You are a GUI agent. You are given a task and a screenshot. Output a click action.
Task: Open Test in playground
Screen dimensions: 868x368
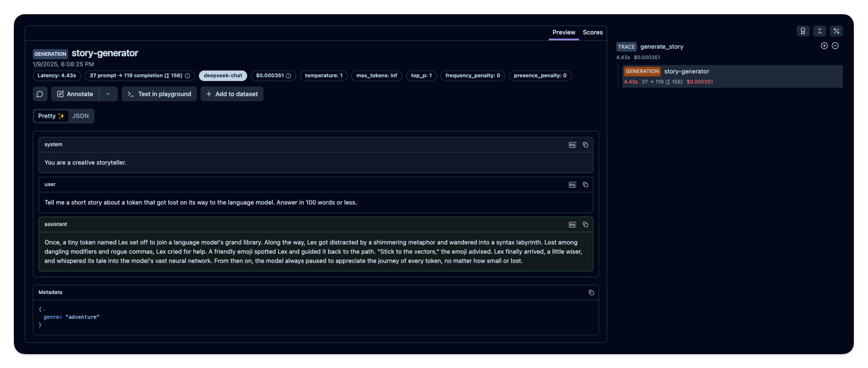(x=159, y=94)
